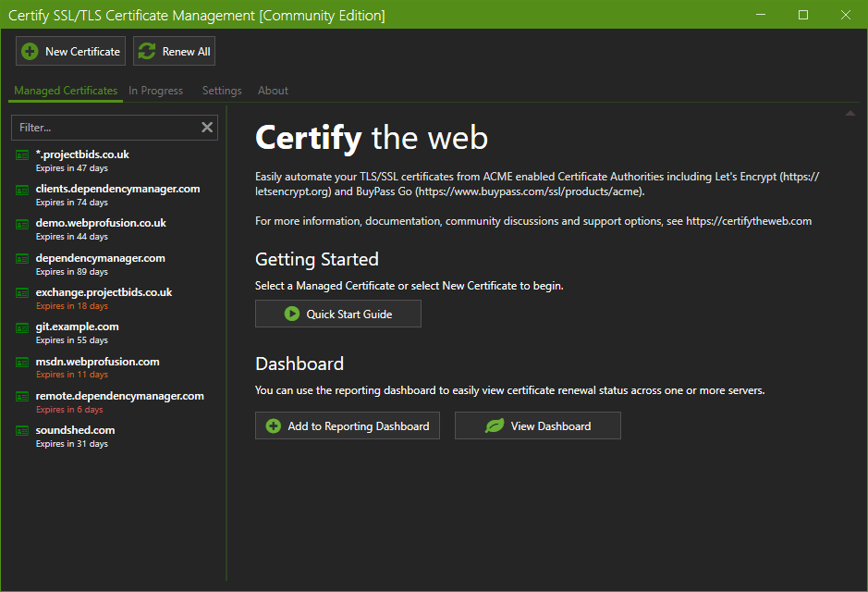The width and height of the screenshot is (868, 592).
Task: Click the certificate icon beside soundshed.com
Action: [23, 431]
